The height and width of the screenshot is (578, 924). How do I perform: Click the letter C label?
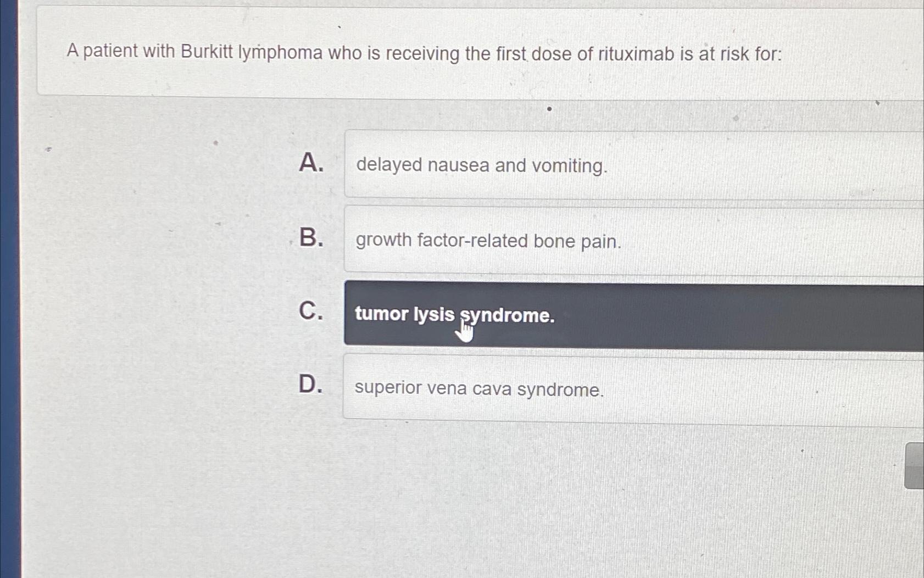click(x=310, y=313)
